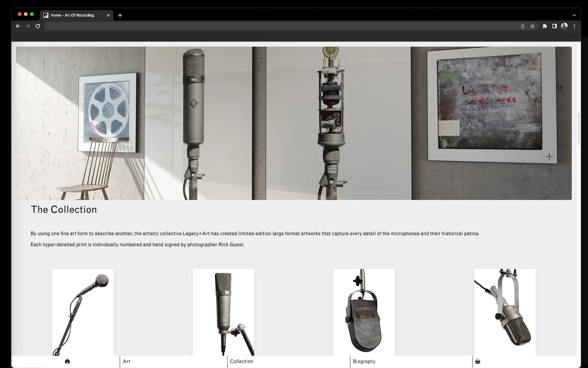The width and height of the screenshot is (588, 368).
Task: Close the Art Of Recording tab
Action: tap(108, 15)
